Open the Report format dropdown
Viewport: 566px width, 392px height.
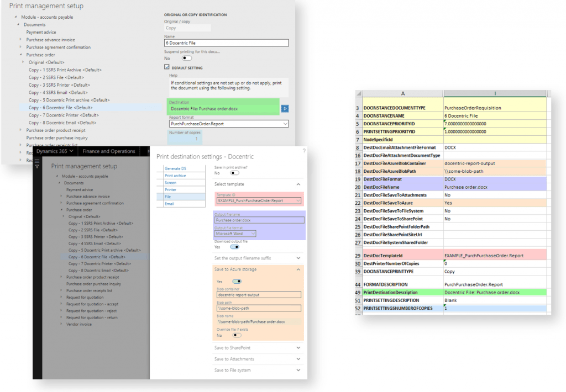[285, 124]
